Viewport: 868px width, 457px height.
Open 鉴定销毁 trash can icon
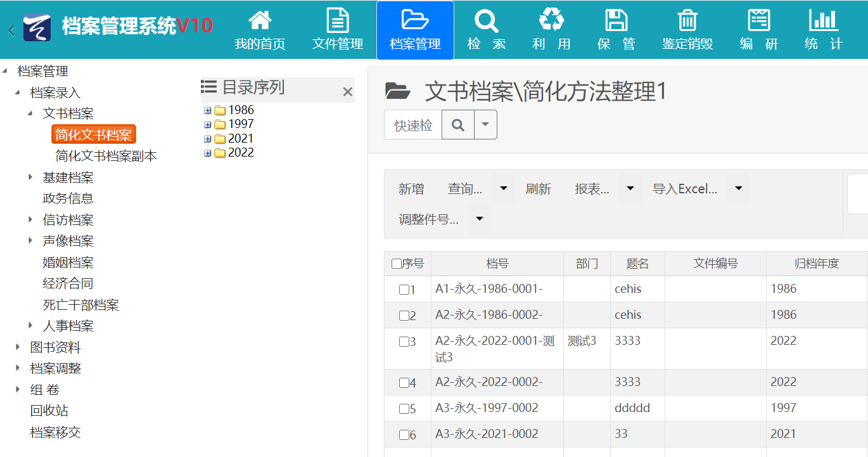pos(687,21)
